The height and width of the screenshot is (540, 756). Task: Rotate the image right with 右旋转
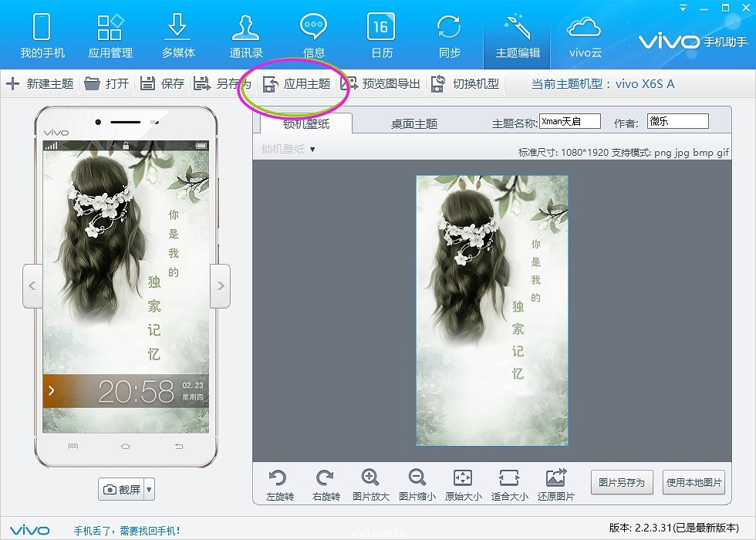point(326,484)
